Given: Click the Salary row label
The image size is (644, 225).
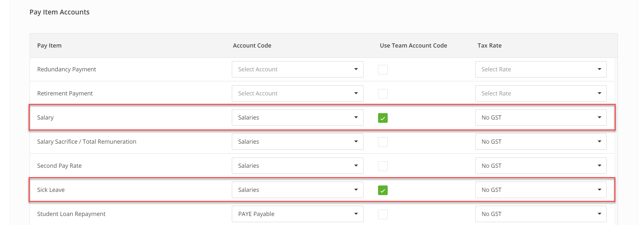Looking at the screenshot, I should point(45,118).
